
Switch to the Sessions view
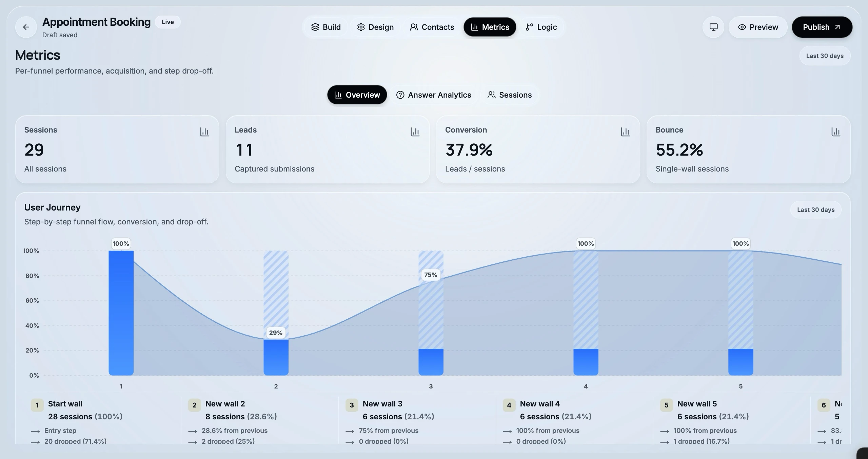(x=510, y=95)
